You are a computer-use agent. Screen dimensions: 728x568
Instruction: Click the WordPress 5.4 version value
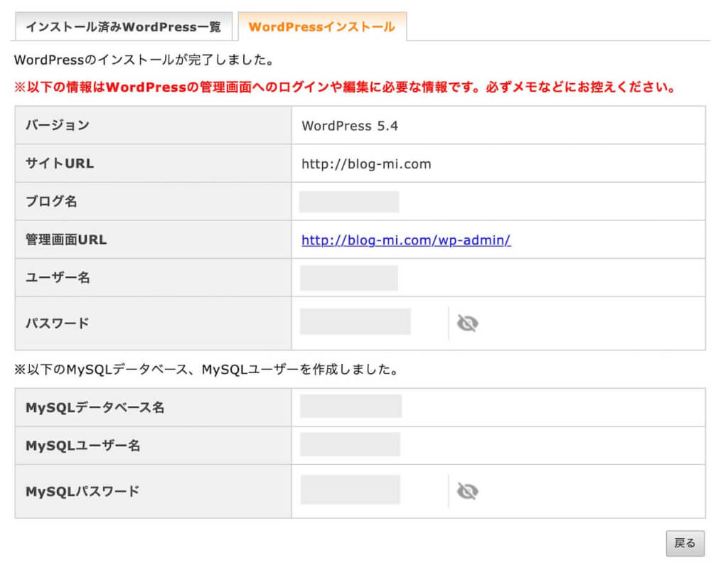coord(350,126)
